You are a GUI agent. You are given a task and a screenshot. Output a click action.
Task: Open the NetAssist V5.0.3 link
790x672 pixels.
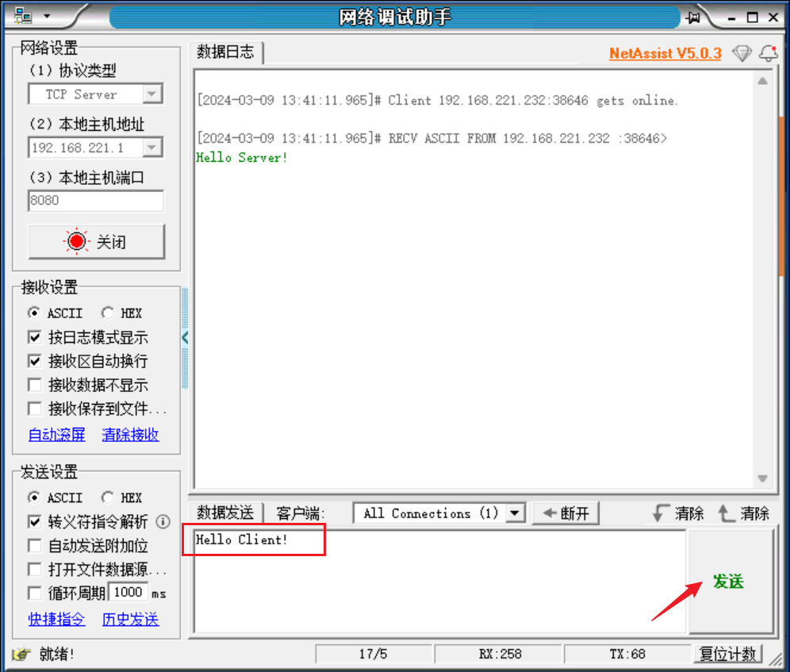click(665, 53)
